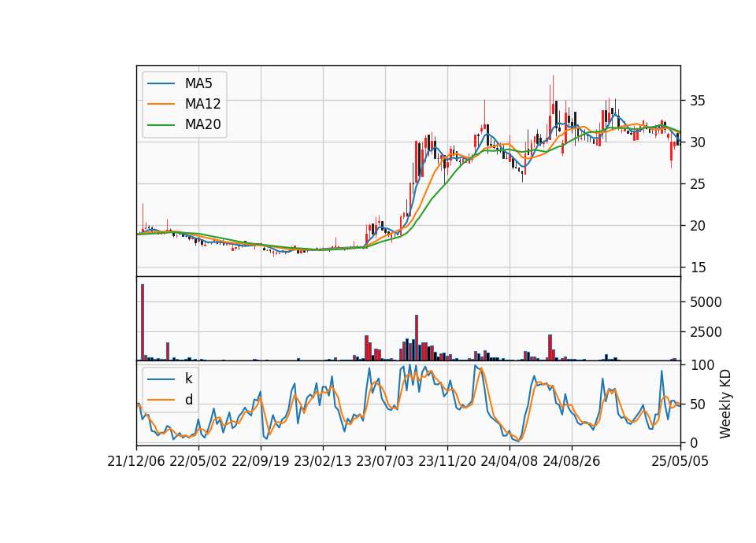Click the 24/08/26 date tick label
This screenshot has width=756, height=543.
572,461
